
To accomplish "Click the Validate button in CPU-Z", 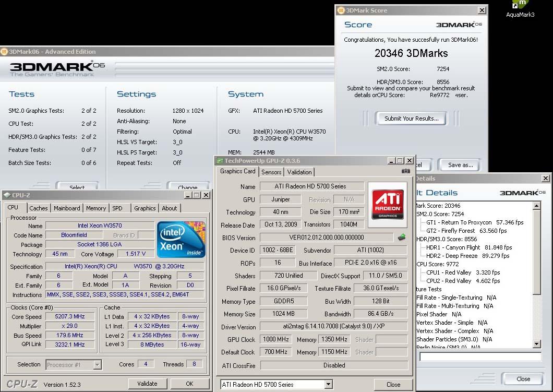I will pyautogui.click(x=147, y=384).
